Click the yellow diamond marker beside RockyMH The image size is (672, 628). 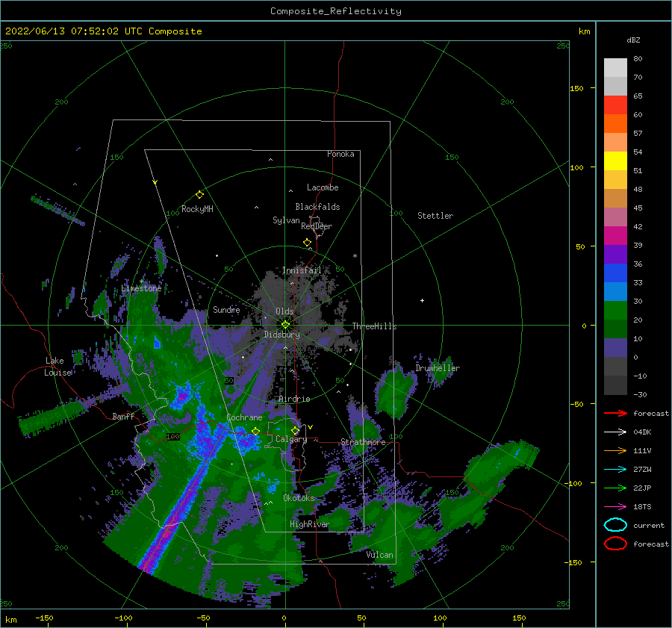point(199,195)
